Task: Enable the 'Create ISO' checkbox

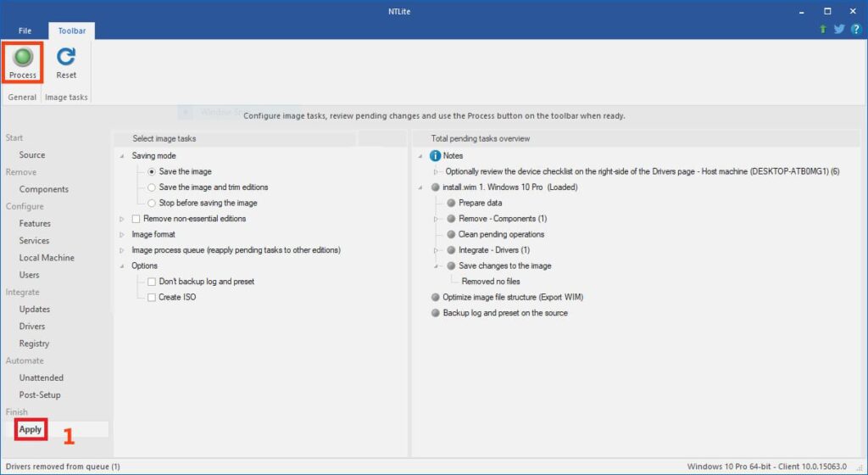Action: tap(152, 298)
